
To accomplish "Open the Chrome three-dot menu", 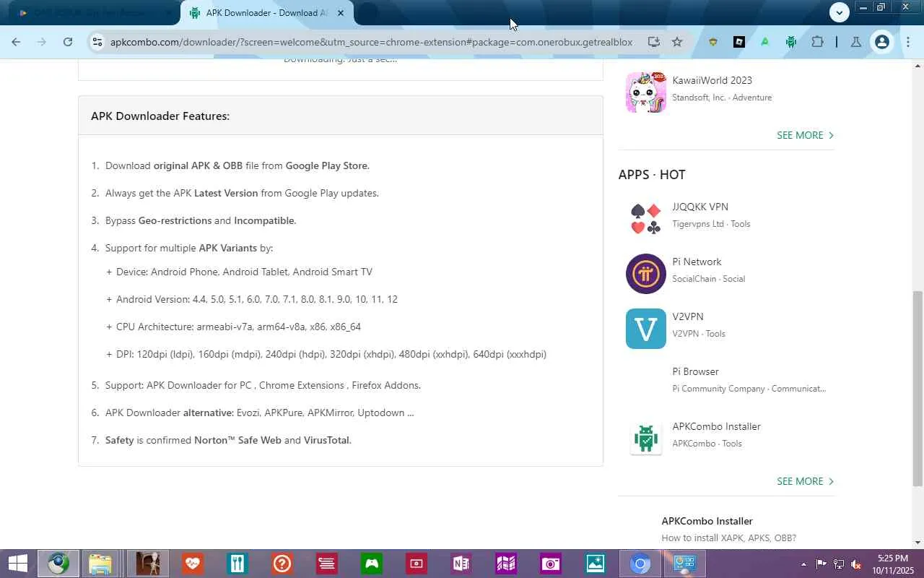I will coord(907,42).
